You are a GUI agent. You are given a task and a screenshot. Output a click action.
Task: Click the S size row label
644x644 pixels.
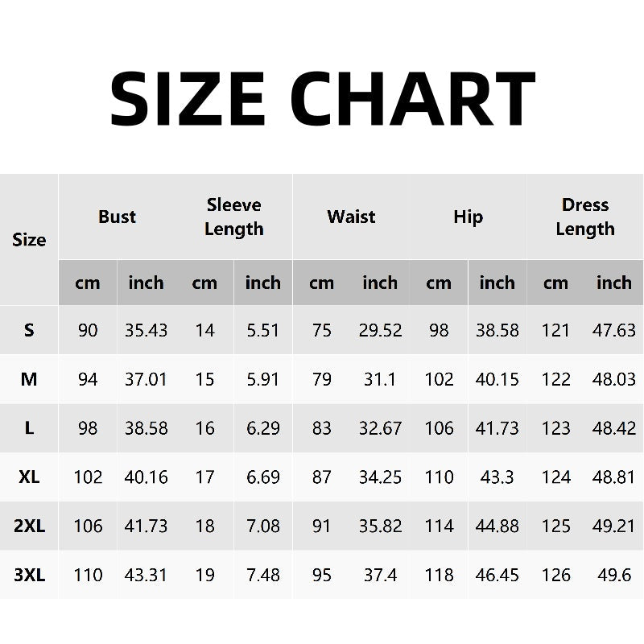[29, 330]
